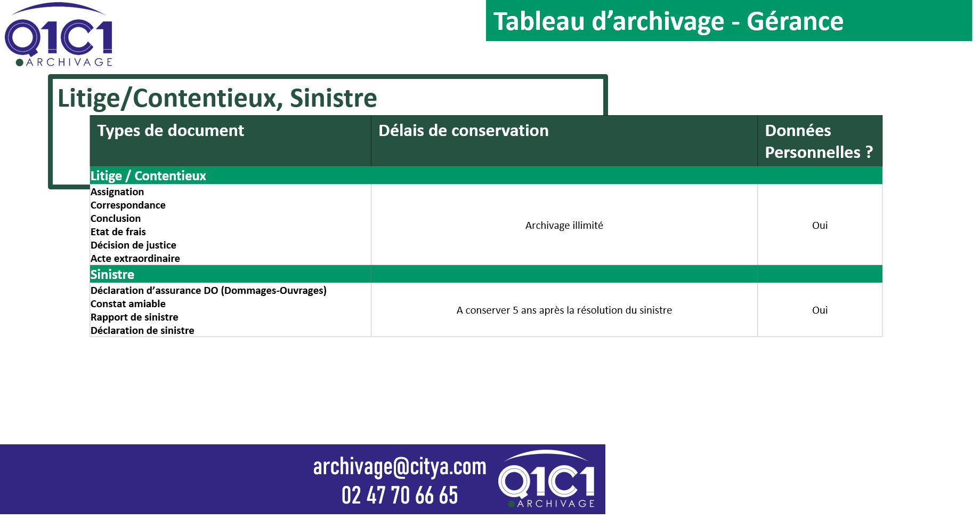
Task: Click the Constat amiable entry
Action: [128, 304]
